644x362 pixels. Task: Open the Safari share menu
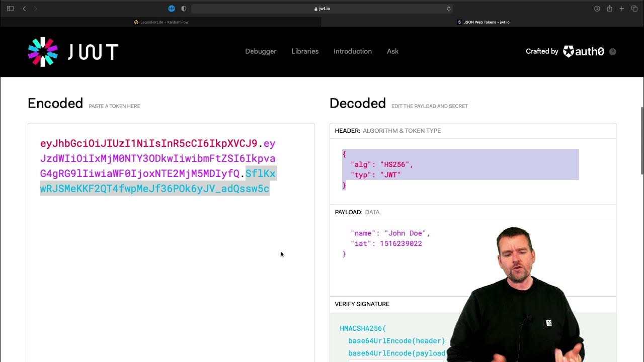coord(609,9)
